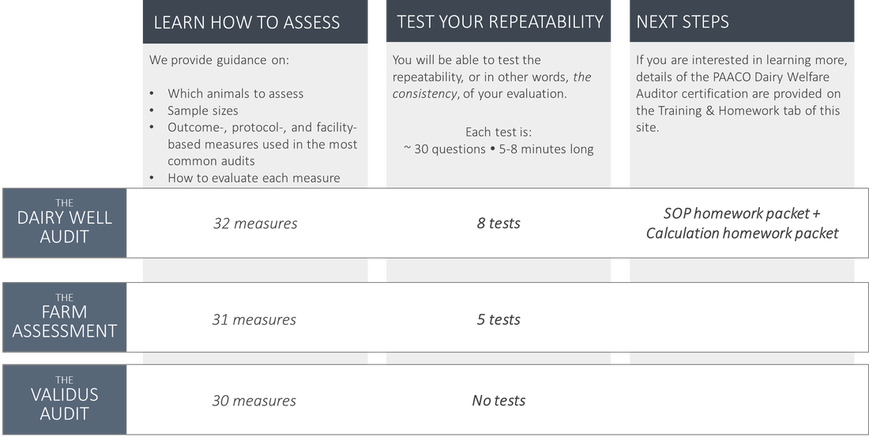The width and height of the screenshot is (869, 437).
Task: Open the Calculation homework packet text
Action: (x=742, y=233)
